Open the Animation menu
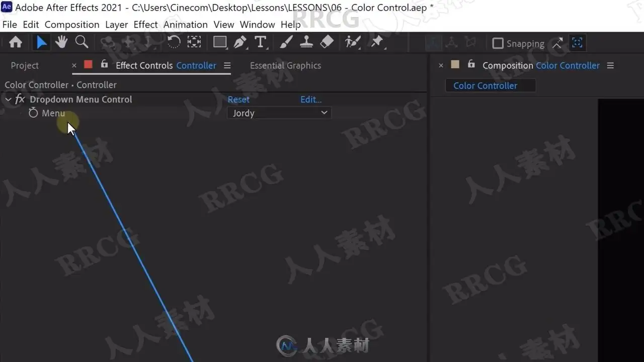 [186, 25]
